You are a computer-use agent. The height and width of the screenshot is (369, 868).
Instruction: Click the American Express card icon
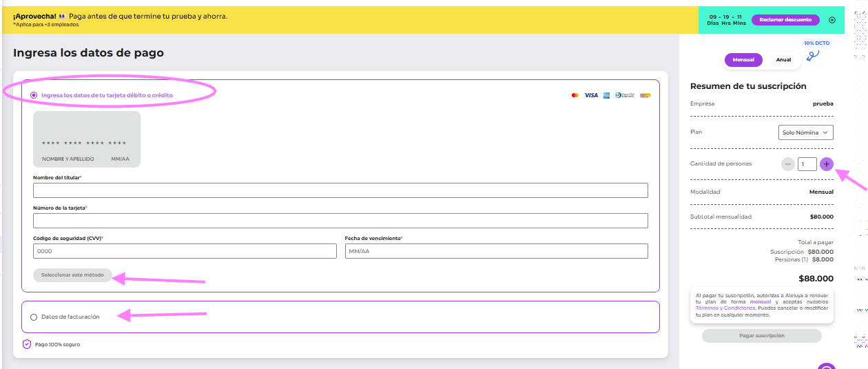click(x=606, y=95)
